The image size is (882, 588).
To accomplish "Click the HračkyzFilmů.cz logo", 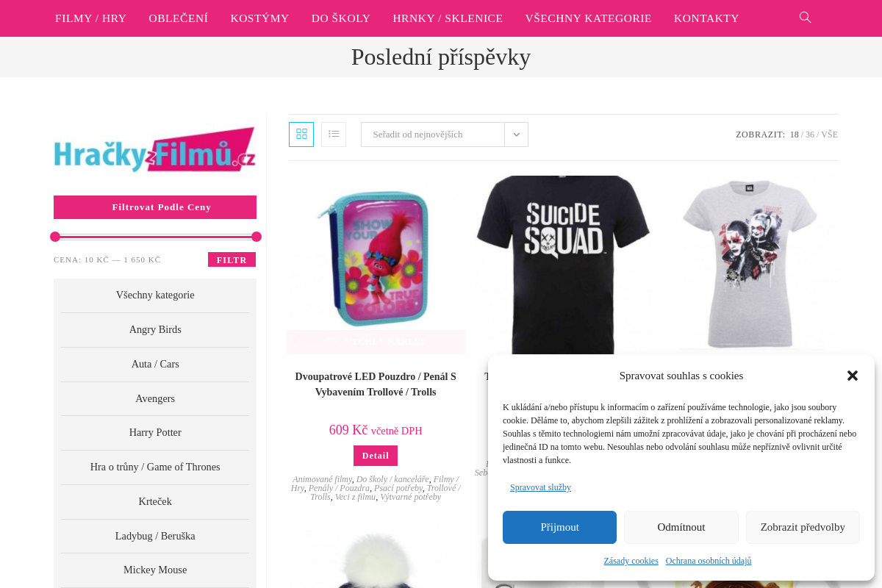I will [x=155, y=151].
